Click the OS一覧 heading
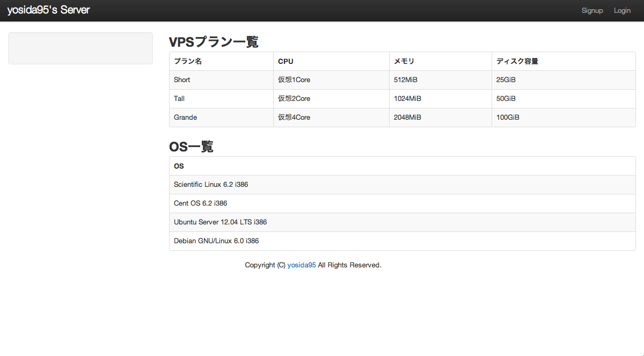The width and height of the screenshot is (644, 356). tap(191, 147)
